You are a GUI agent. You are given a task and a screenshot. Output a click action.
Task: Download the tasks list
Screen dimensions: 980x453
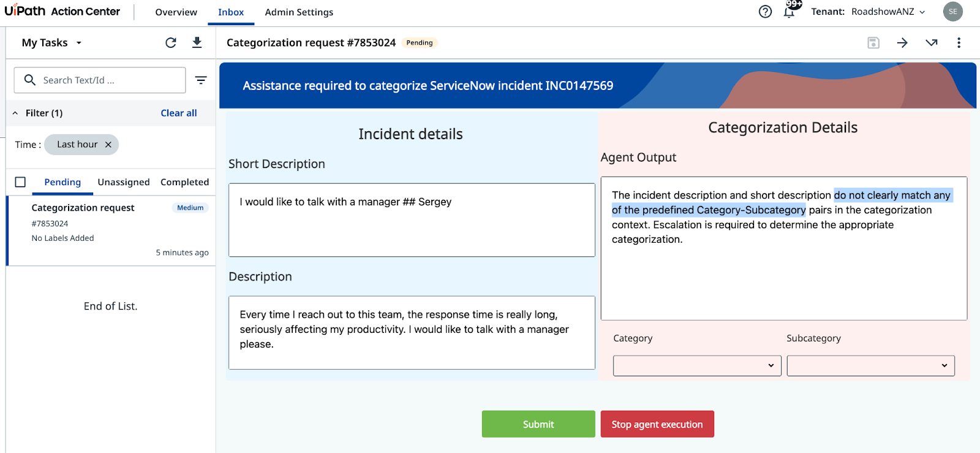[197, 42]
